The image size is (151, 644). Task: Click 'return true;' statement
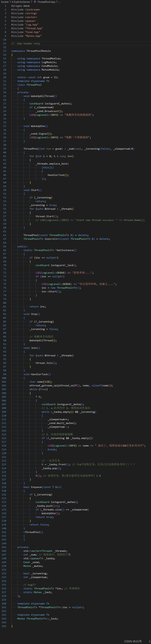(45, 517)
